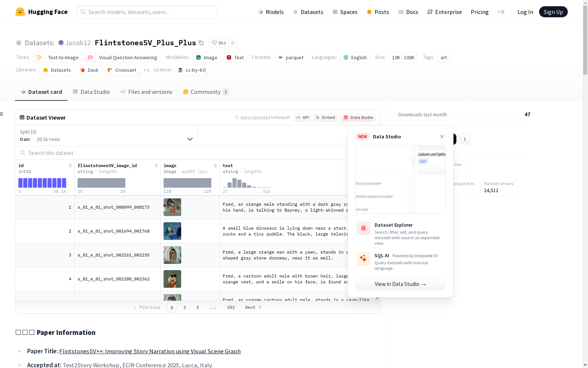Open the Split train dropdown
Screen dimensions: 588x368
click(x=107, y=135)
